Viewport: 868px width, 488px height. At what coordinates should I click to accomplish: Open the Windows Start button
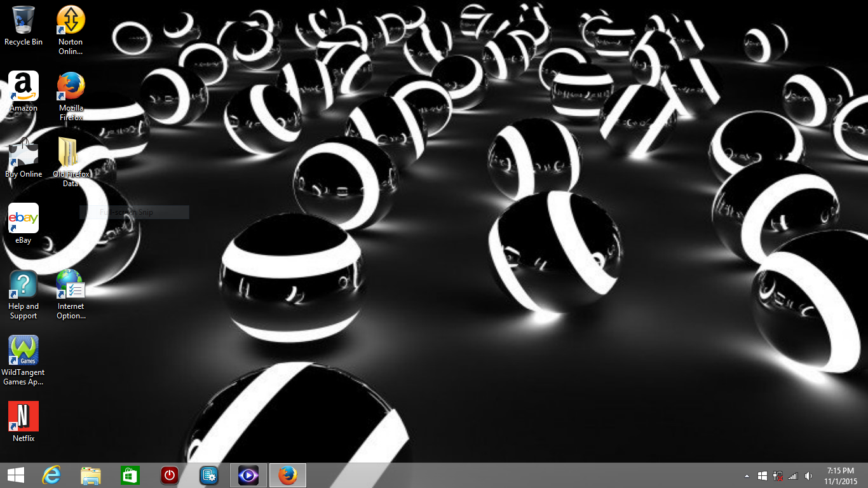click(15, 475)
